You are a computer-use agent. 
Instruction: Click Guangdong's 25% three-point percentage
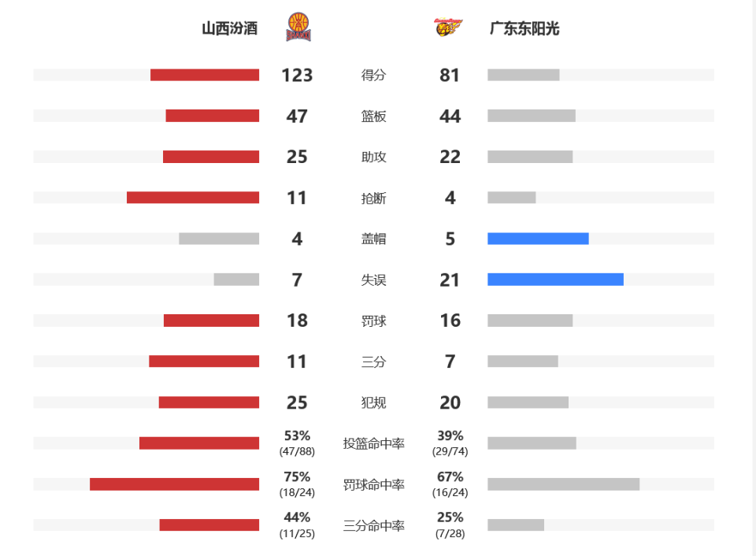[450, 517]
